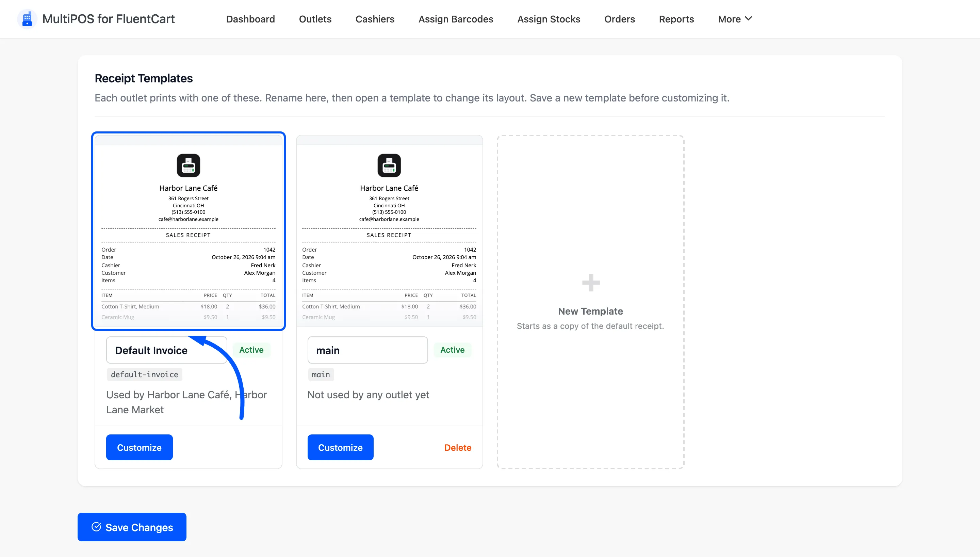This screenshot has width=980, height=557.
Task: Edit the main template name field
Action: 367,350
